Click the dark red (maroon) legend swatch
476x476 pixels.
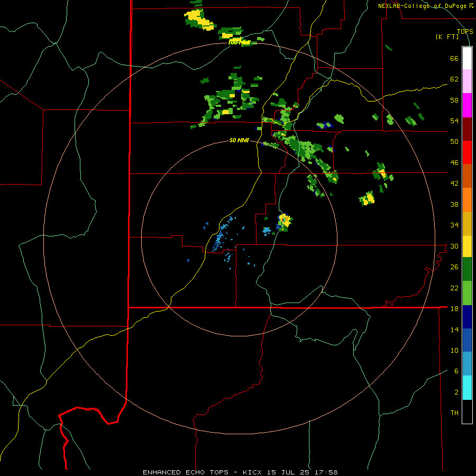coord(467,129)
